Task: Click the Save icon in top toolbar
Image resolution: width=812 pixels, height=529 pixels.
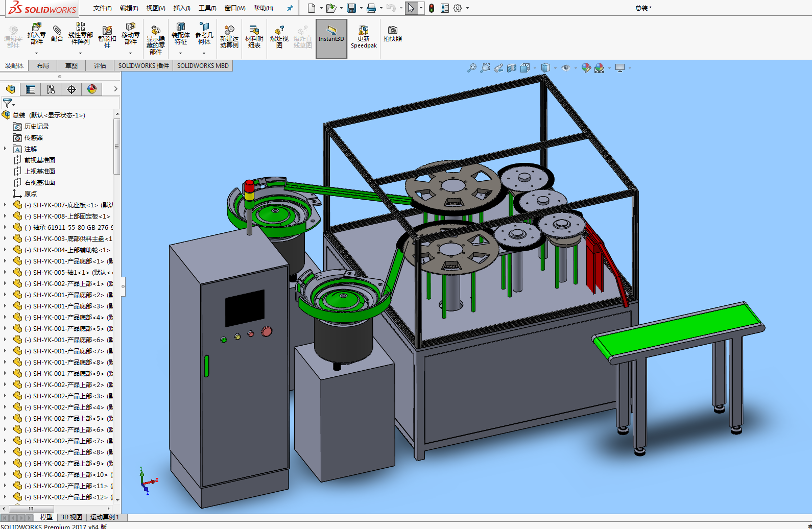Action: pyautogui.click(x=351, y=8)
